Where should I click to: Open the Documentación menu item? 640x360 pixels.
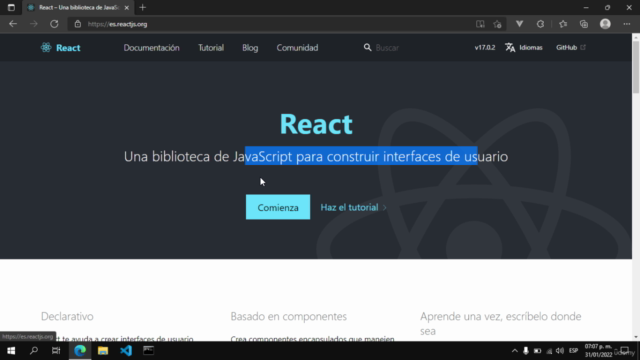151,48
